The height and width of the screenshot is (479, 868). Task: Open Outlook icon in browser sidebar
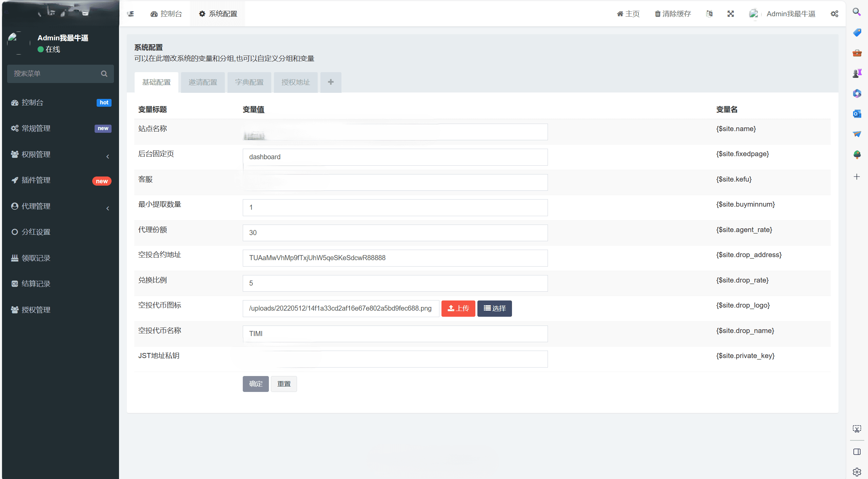[x=857, y=114]
